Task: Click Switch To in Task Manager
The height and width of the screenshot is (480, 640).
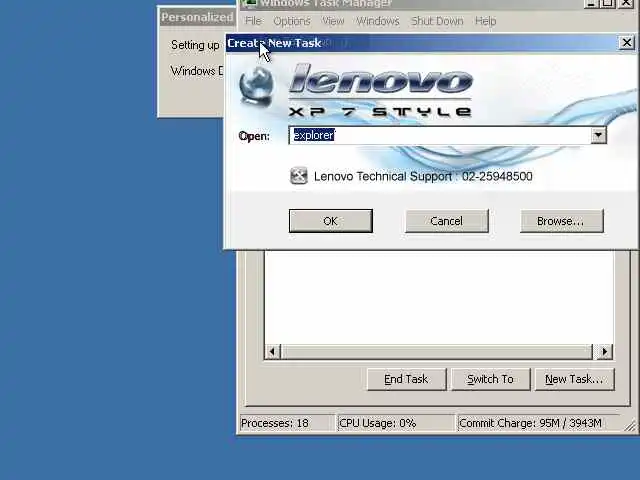Action: (x=491, y=379)
